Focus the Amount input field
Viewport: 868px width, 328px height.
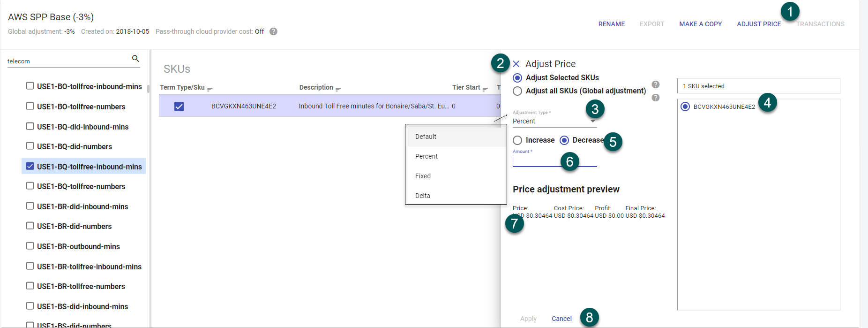(554, 160)
